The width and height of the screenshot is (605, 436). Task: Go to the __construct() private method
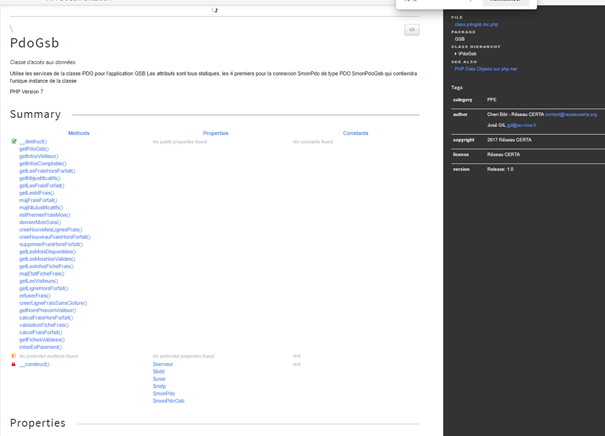click(34, 364)
